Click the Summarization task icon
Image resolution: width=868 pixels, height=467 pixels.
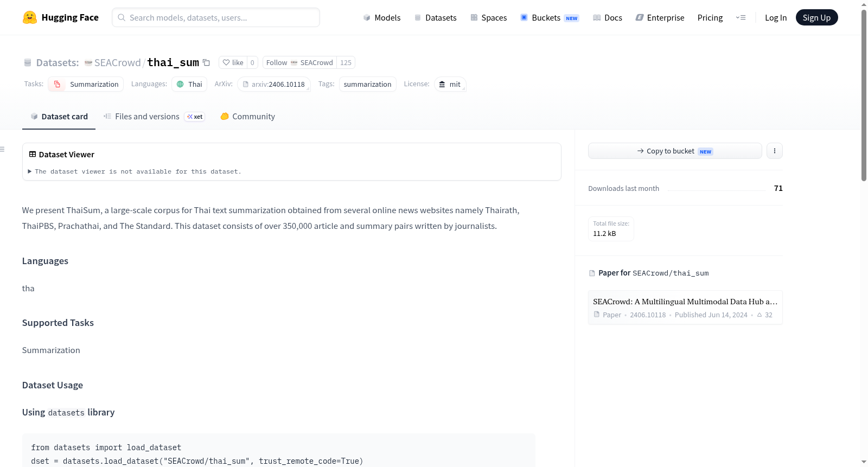[57, 84]
